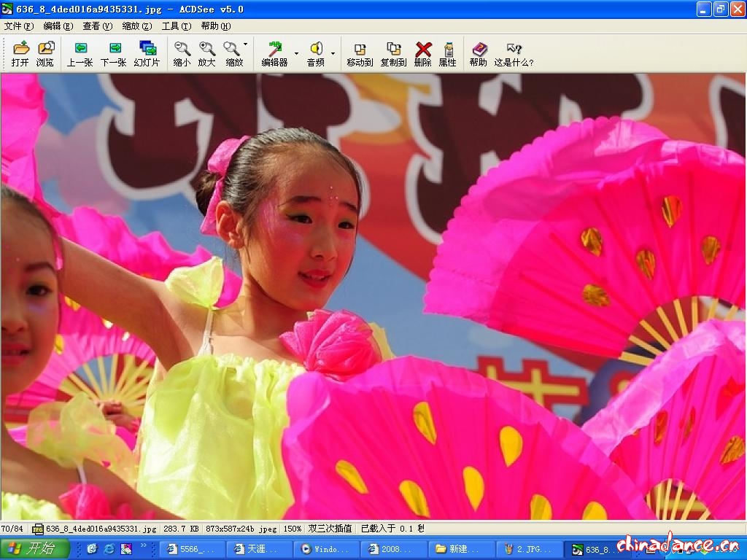
Task: Switch to the 2.JPG taskbar window
Action: coord(529,549)
